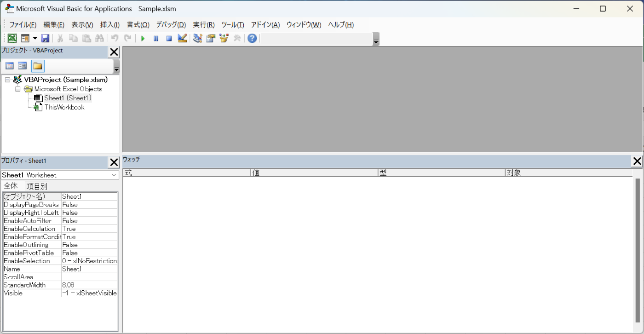Click EnableSelection value xlNoRestrictions

pyautogui.click(x=90, y=261)
